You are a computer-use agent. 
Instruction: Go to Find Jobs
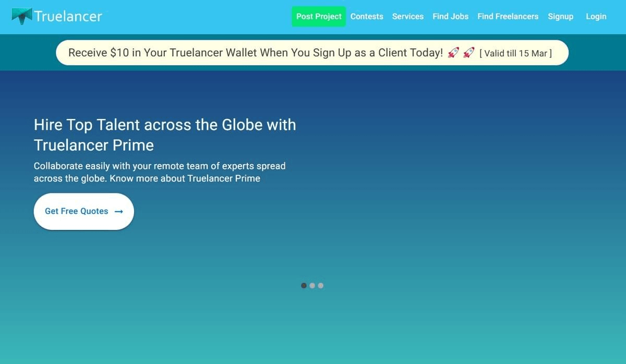pos(451,17)
